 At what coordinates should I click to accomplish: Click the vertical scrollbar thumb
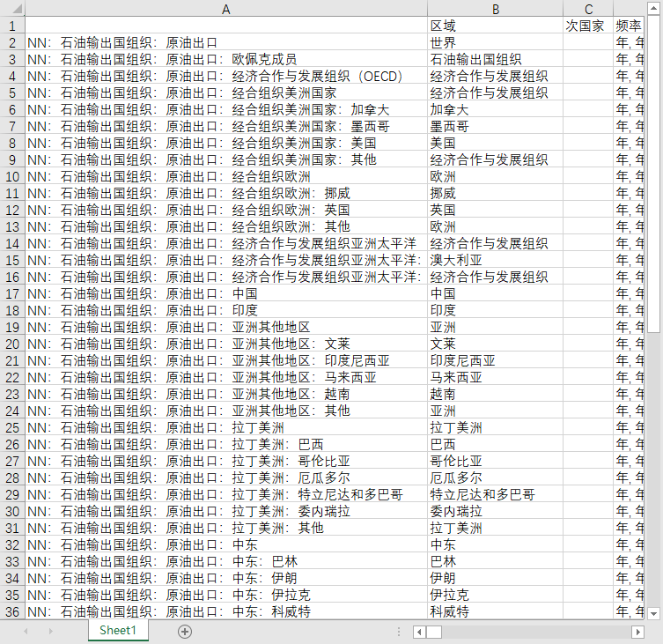(x=653, y=174)
